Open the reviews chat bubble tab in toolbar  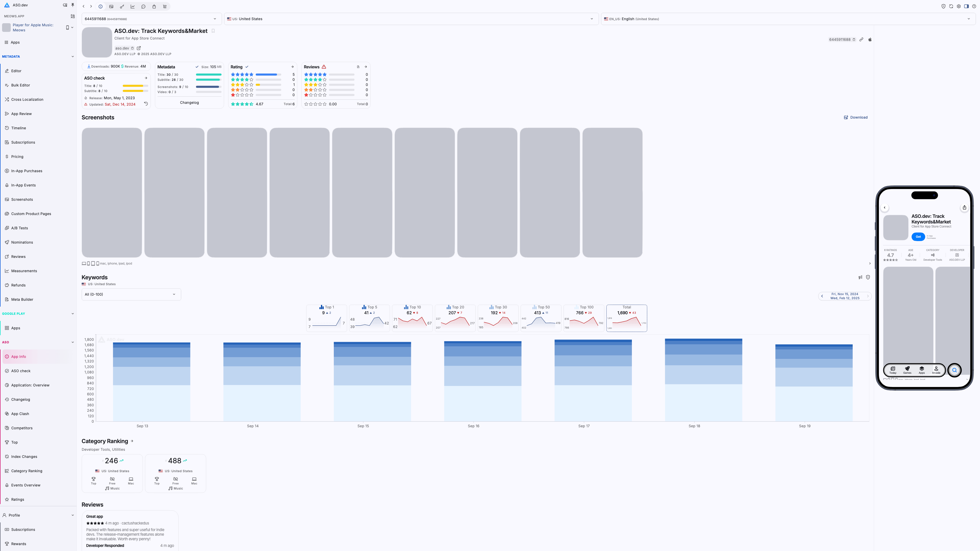coord(143,6)
